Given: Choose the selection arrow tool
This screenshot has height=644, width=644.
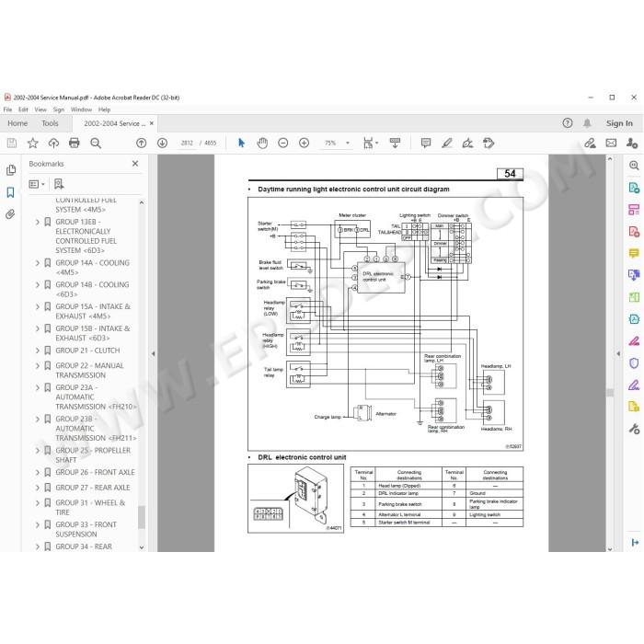Looking at the screenshot, I should point(241,143).
